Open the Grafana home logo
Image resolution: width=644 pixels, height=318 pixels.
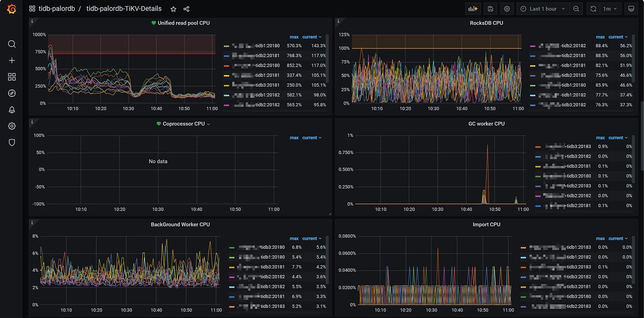12,9
